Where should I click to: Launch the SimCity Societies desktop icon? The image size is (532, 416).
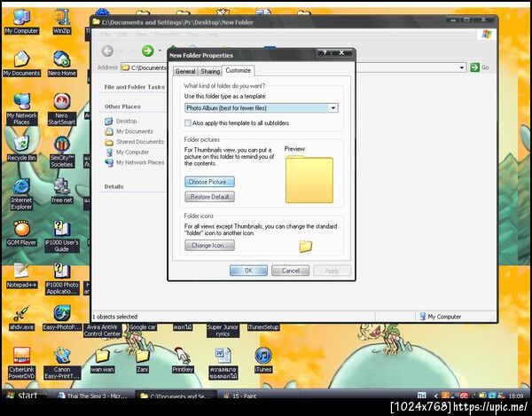point(61,151)
